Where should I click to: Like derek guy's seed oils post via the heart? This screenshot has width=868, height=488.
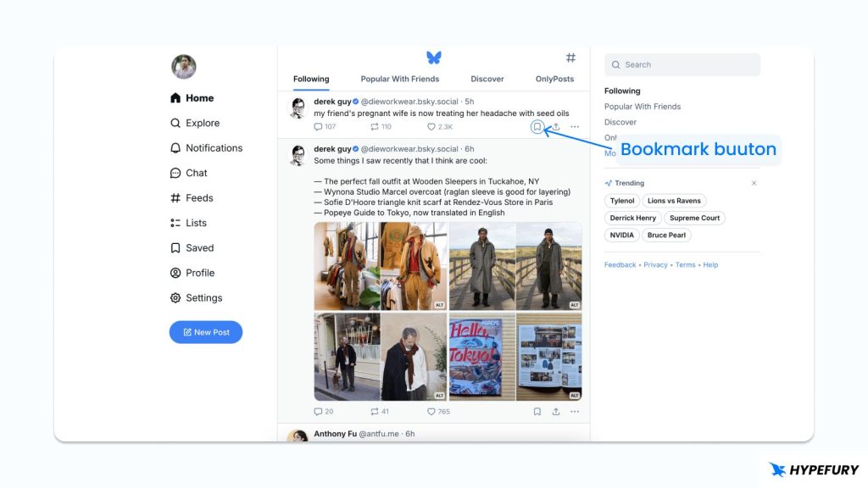pos(431,126)
